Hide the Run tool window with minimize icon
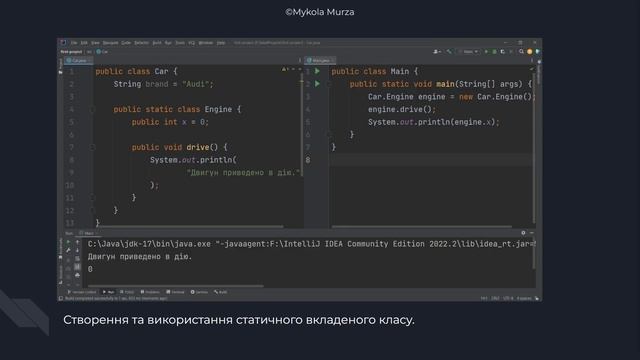This screenshot has width=640, height=360. point(532,233)
